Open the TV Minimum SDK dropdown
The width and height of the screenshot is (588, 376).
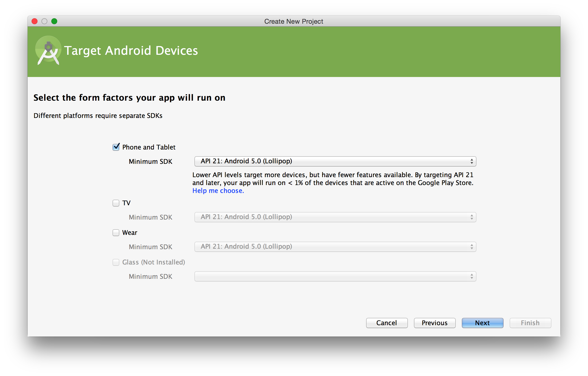click(x=335, y=217)
